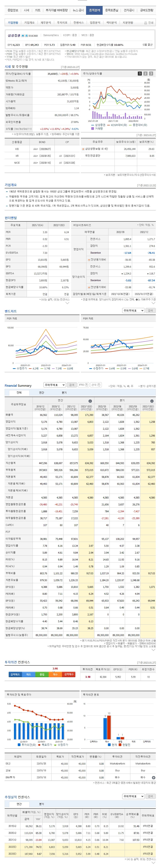This screenshot has height=868, width=159.
Task: Open the 뉴스·공시 tab
Action: [x=78, y=11]
